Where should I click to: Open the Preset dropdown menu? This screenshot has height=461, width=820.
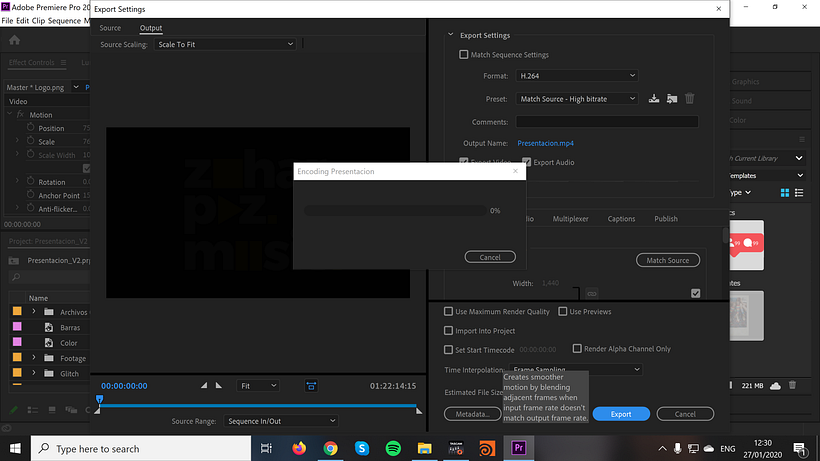(x=577, y=99)
